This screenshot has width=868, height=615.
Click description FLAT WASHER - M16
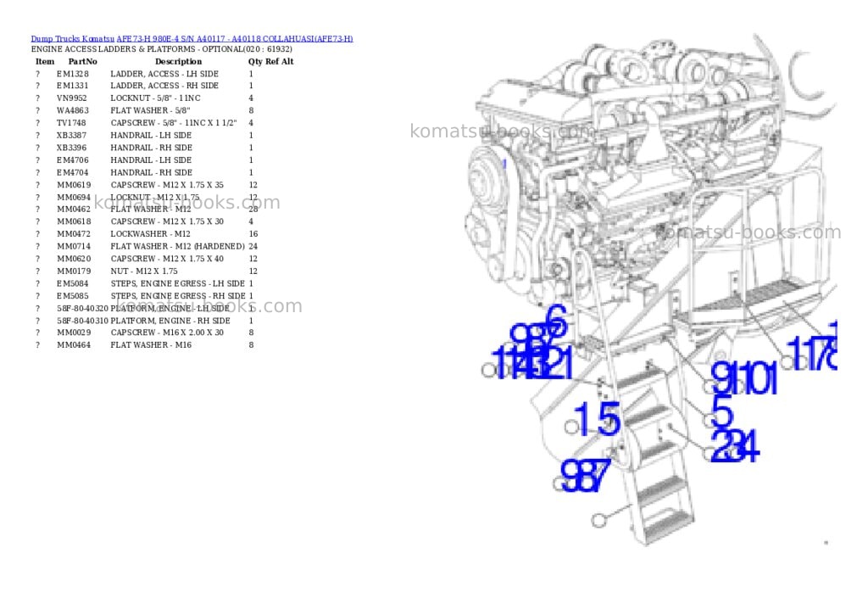pos(151,345)
